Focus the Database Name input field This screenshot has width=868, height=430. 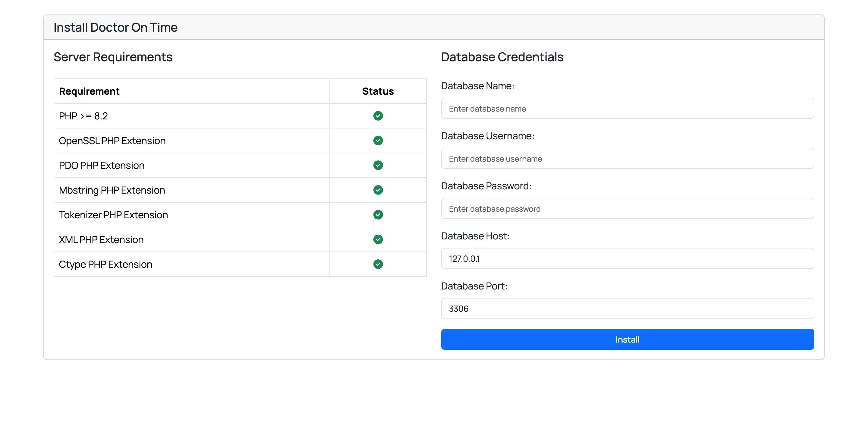click(627, 109)
